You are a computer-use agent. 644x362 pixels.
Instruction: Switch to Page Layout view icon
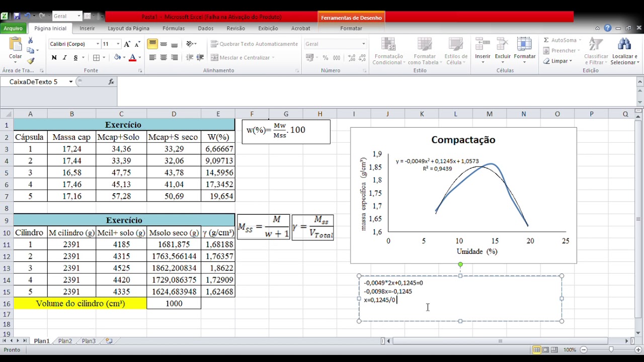pos(545,350)
